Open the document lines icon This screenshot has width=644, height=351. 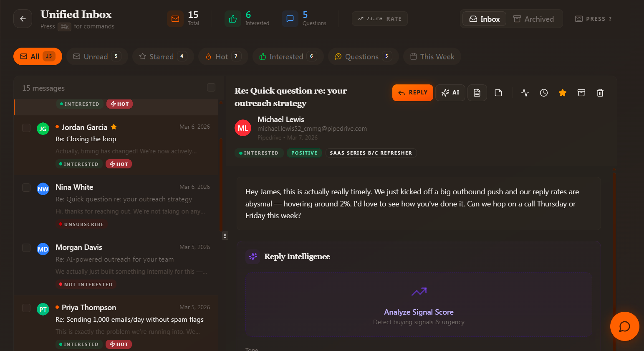pos(477,93)
